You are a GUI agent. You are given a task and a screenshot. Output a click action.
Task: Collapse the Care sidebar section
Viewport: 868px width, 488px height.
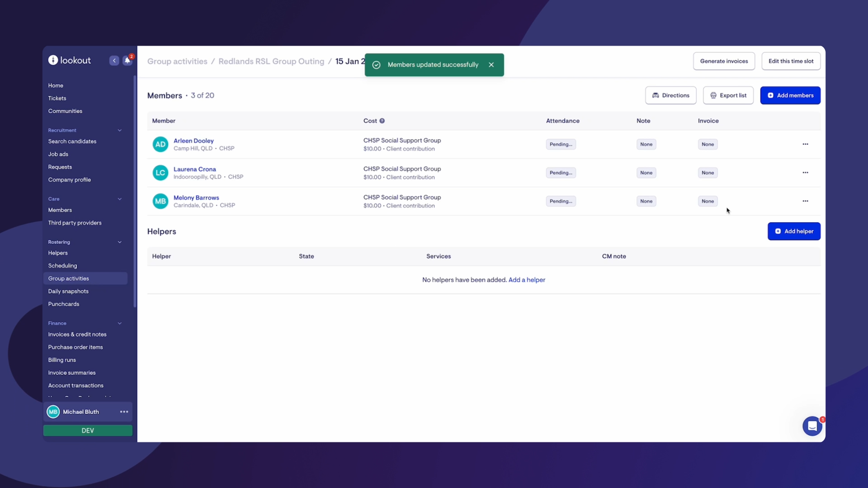(120, 199)
